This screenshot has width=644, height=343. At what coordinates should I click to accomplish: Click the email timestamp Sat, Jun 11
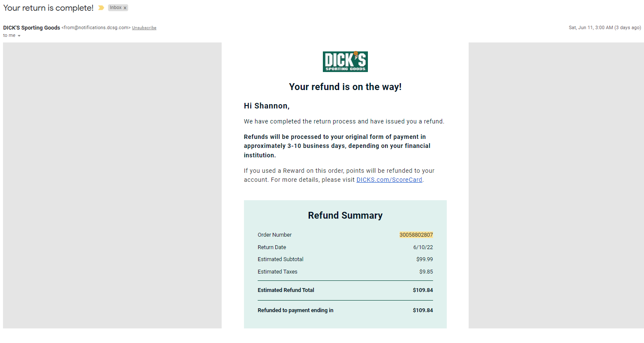point(605,28)
